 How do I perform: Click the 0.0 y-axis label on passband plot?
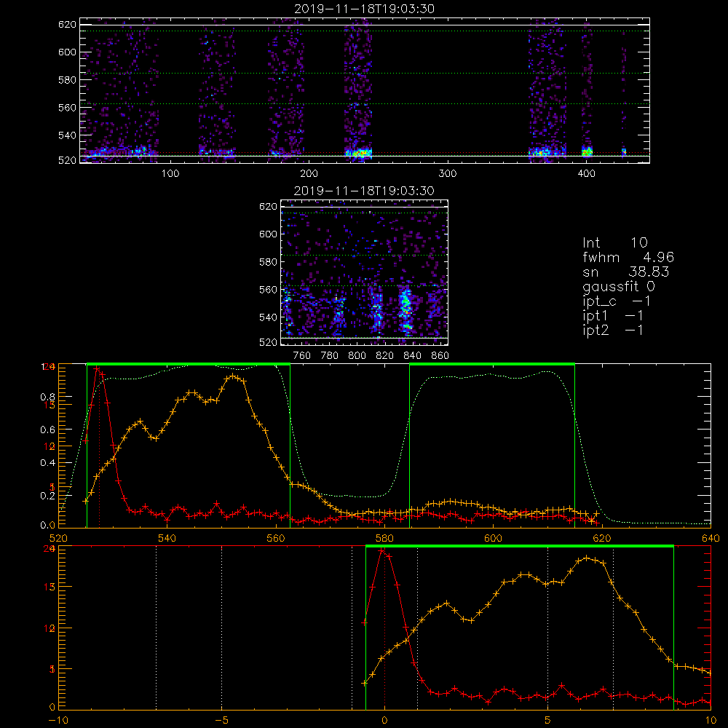point(48,525)
